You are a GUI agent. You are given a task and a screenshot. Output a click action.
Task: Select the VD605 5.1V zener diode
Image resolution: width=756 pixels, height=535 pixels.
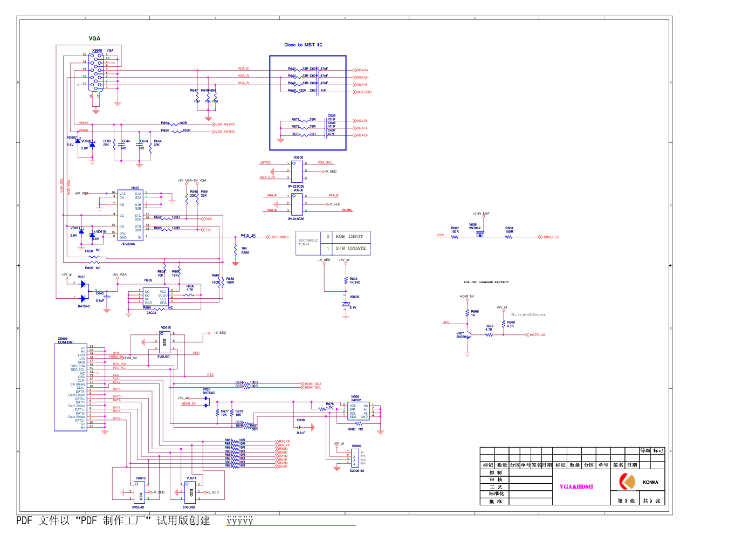pos(346,305)
